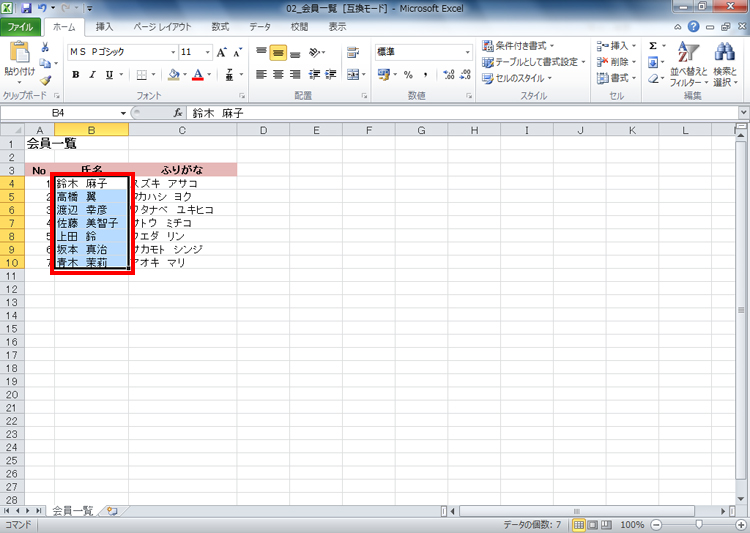Open the font size dropdown

[208, 52]
